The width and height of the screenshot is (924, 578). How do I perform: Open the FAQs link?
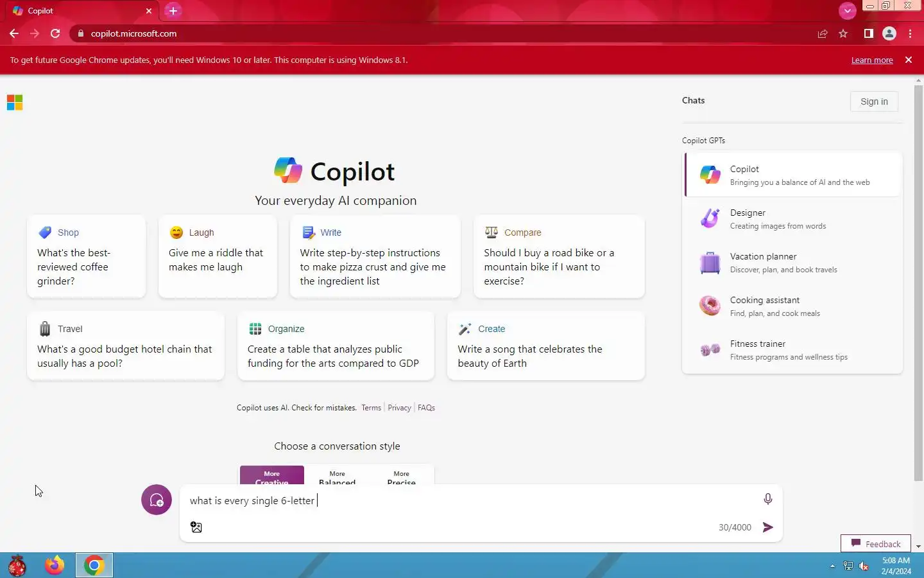click(426, 408)
